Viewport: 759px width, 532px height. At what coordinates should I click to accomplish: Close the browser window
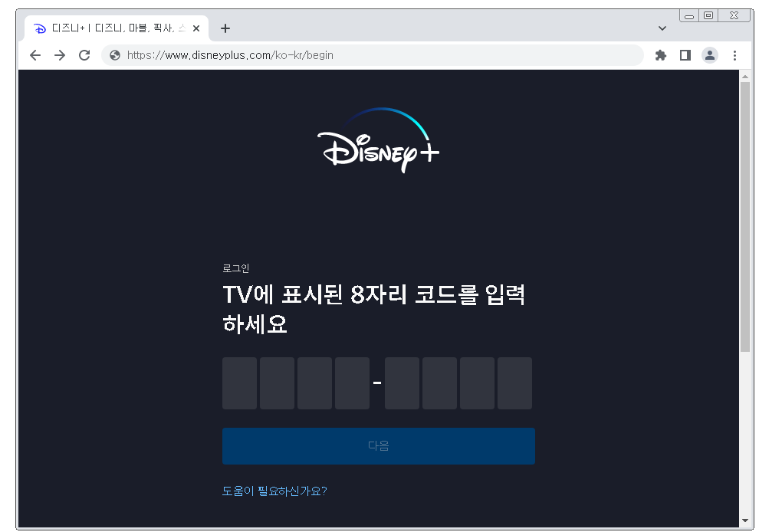[734, 15]
